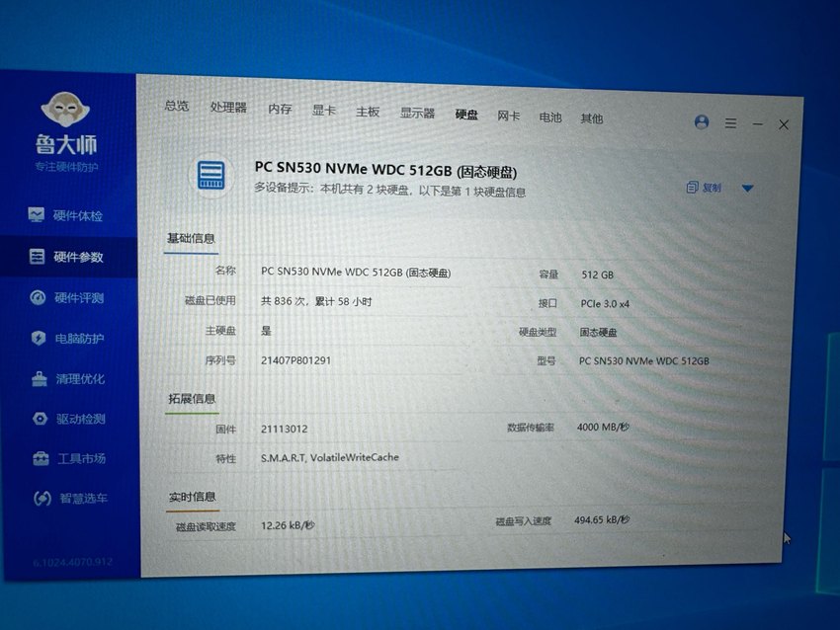Screen dimensions: 840x630
Task: Click the data rate 4000 MB/秒
Action: coord(603,427)
